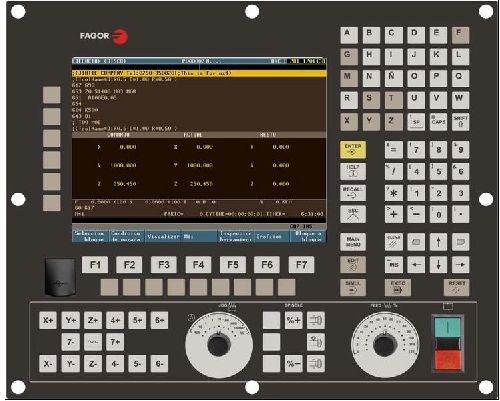Click the numeric 0 key
The image size is (500, 401).
pos(438,214)
